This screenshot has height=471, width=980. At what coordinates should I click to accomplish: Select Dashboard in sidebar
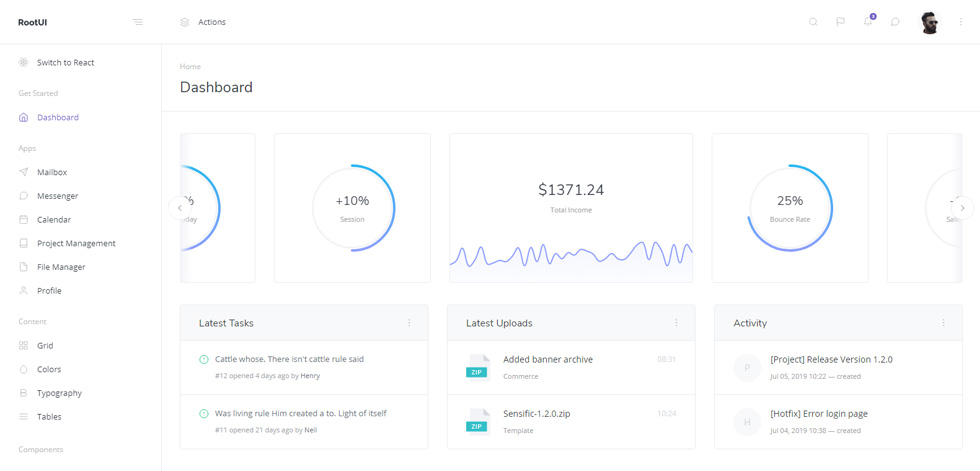pos(58,117)
